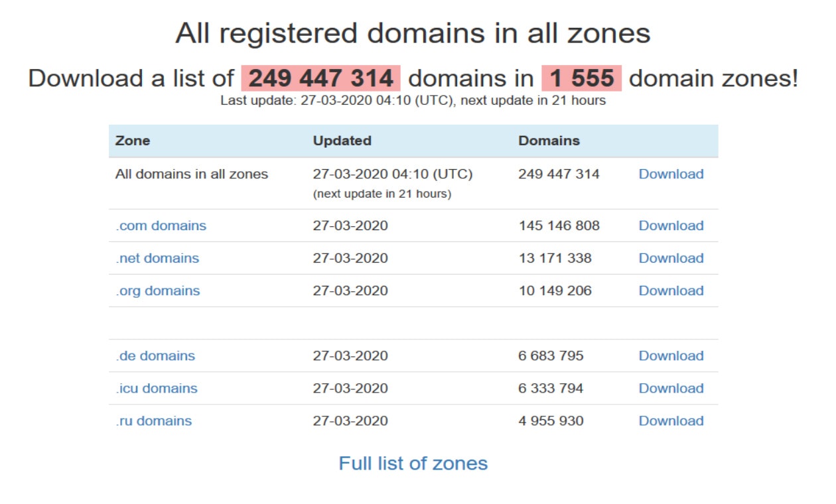The image size is (836, 504).
Task: Click the Updated column header
Action: [342, 141]
